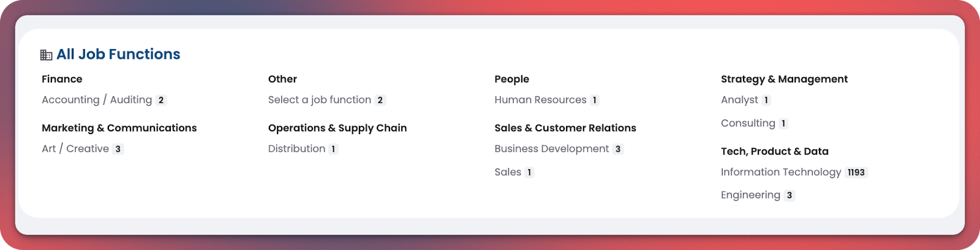
Task: Click the Operations & Supply Chain heading
Action: click(x=337, y=128)
